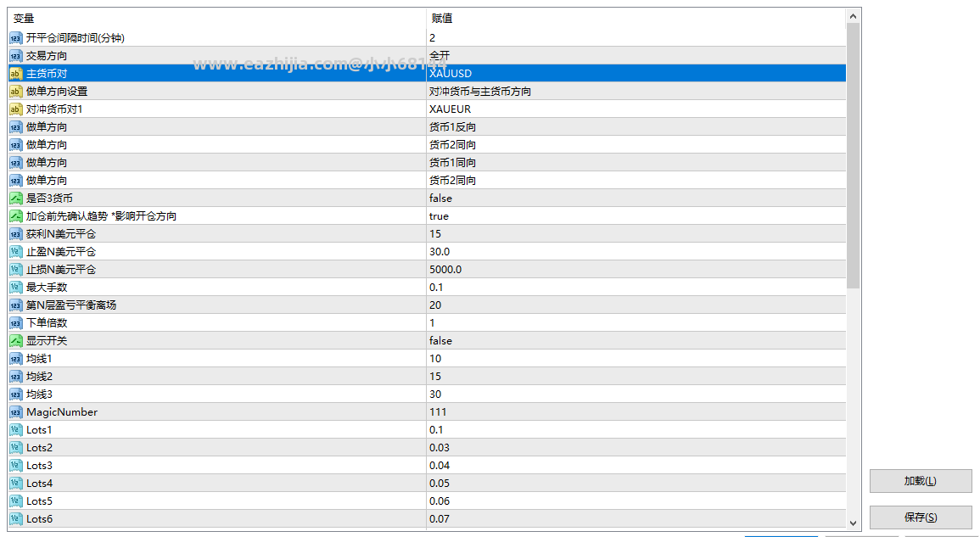The width and height of the screenshot is (980, 537).
Task: Click the integer icon beside MagicNumber
Action: 15,412
